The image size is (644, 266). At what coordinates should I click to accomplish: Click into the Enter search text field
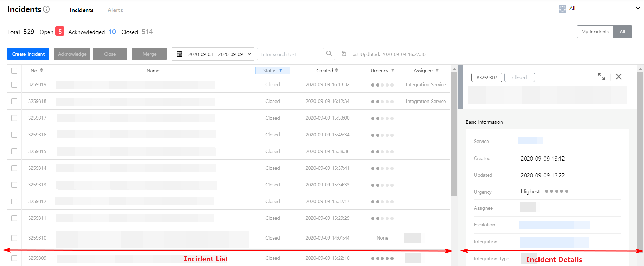pos(290,54)
